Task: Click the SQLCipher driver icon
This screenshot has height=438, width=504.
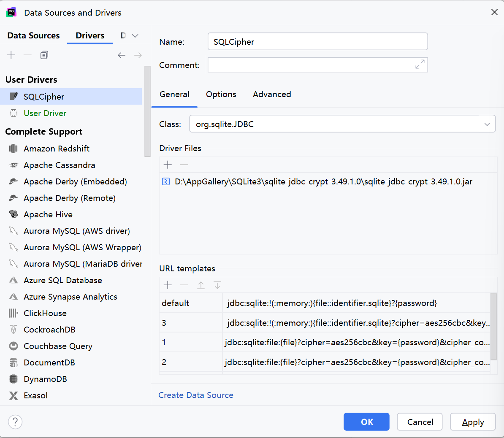Action: pyautogui.click(x=14, y=96)
